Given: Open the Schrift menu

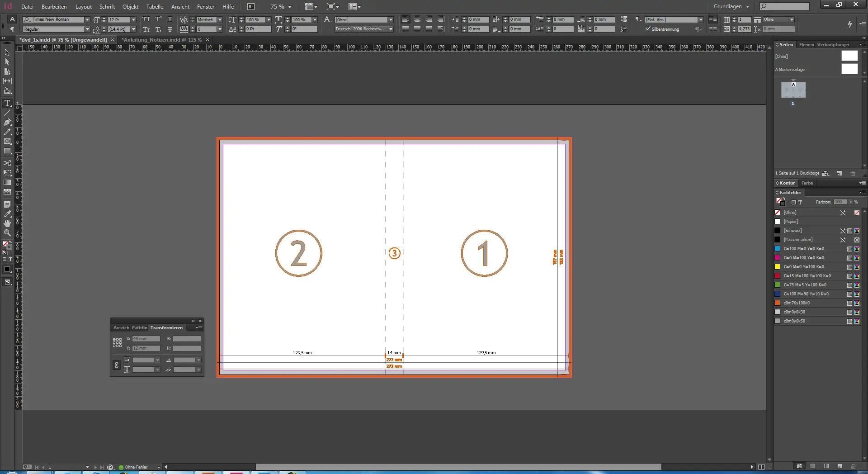Looking at the screenshot, I should [107, 7].
